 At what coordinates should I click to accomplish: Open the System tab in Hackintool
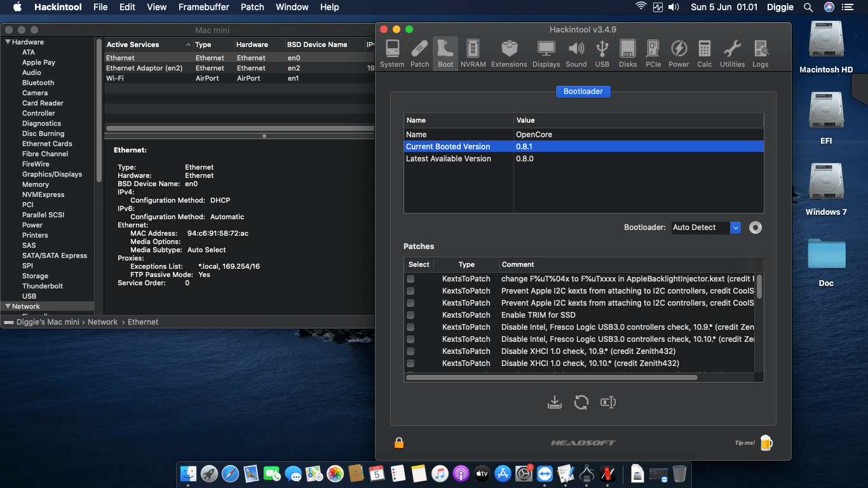[x=392, y=53]
